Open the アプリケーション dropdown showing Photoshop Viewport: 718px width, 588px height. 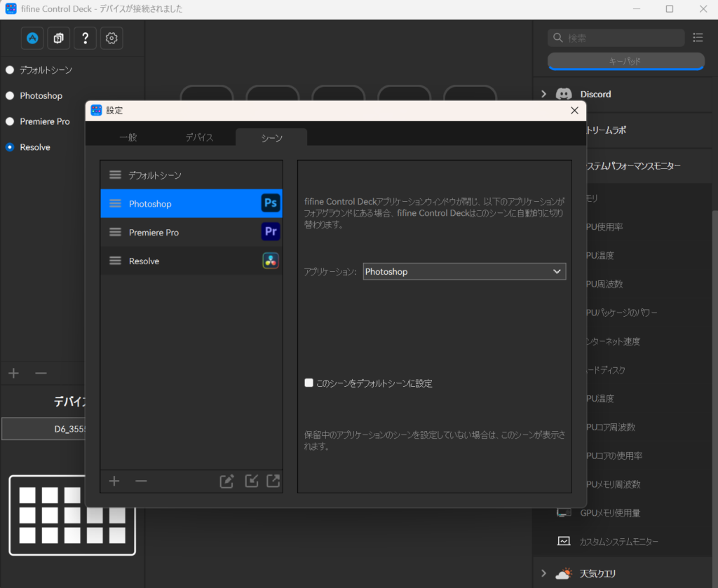point(464,271)
